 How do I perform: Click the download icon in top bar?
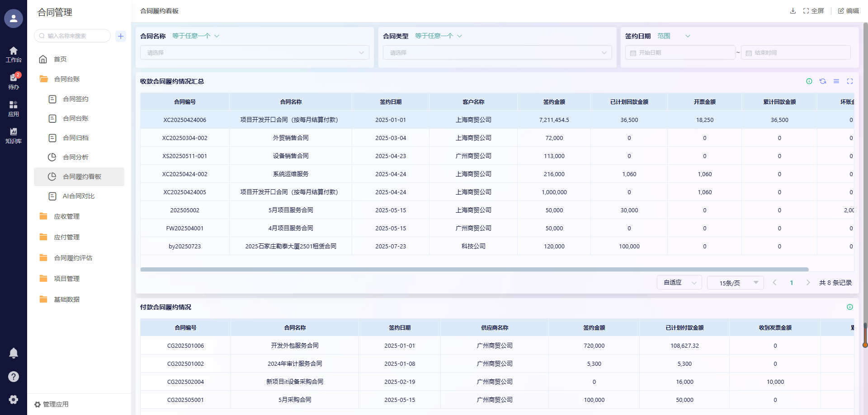(x=793, y=11)
